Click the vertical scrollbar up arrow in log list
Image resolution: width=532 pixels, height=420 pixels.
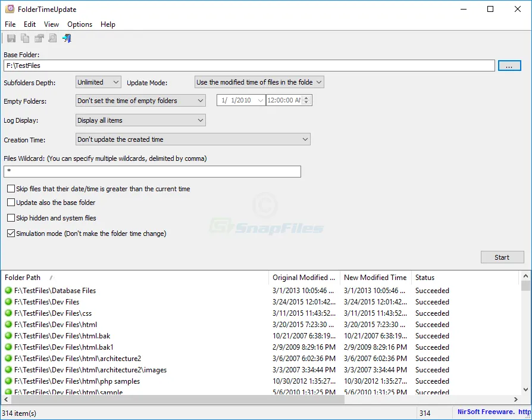525,276
